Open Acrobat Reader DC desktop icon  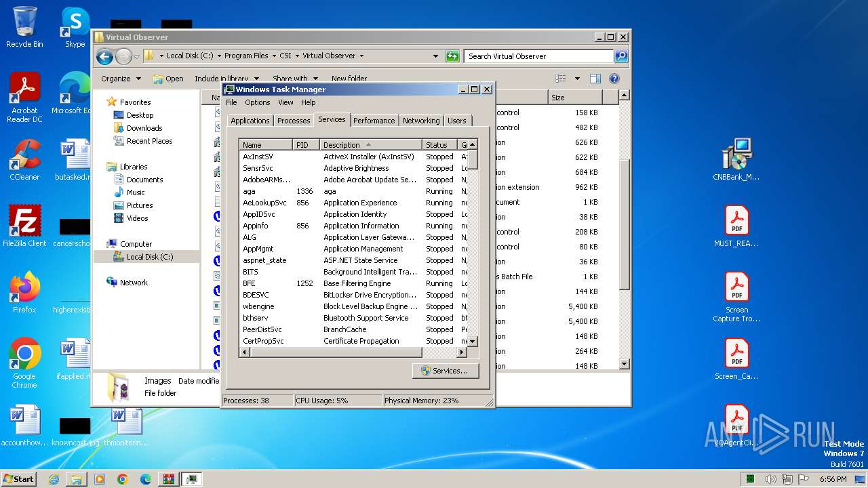click(24, 98)
